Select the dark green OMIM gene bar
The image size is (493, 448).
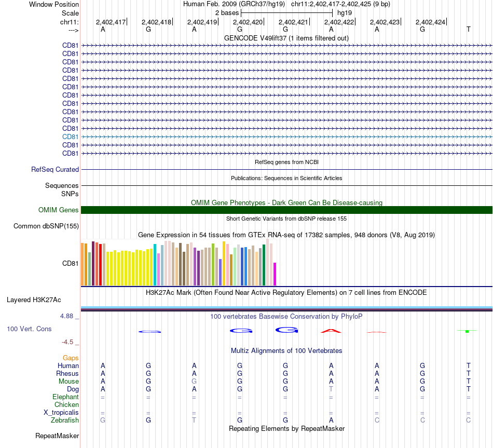coord(286,210)
